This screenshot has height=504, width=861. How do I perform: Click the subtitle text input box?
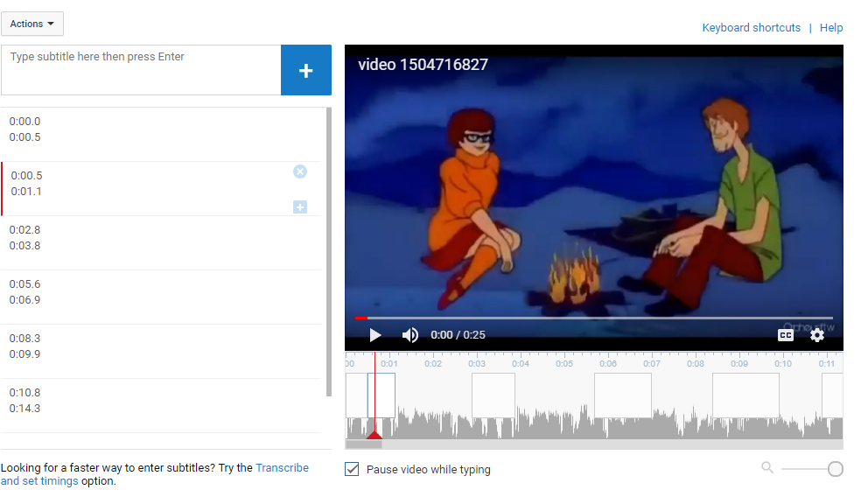(141, 70)
